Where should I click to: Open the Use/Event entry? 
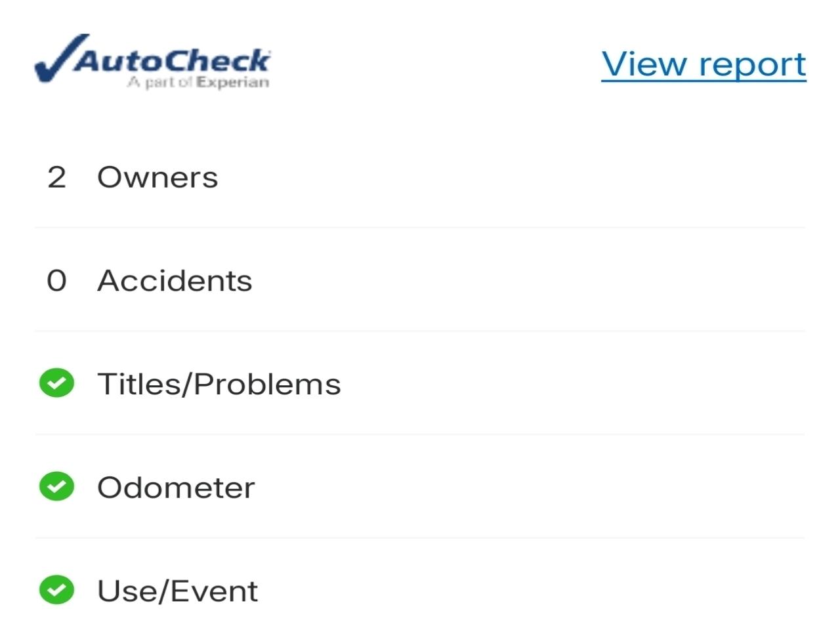(177, 591)
